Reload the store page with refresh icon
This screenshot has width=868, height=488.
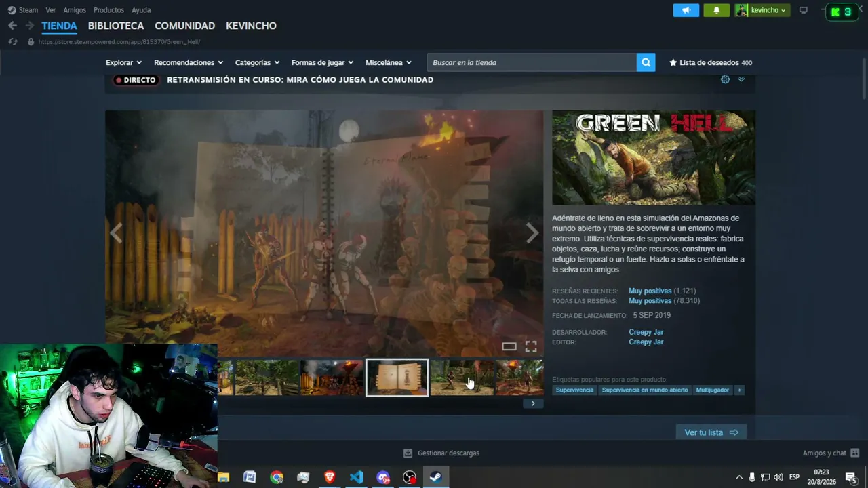click(12, 42)
